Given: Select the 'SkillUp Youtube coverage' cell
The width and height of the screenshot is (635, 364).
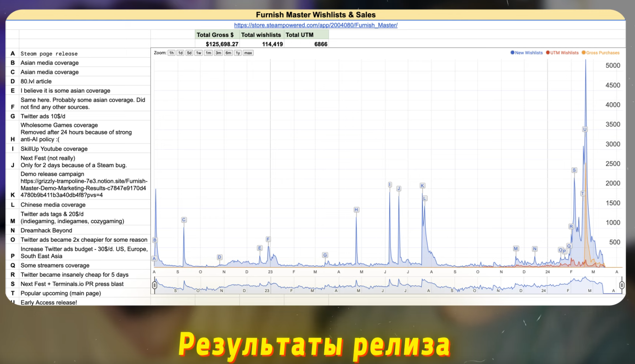Looking at the screenshot, I should [85, 149].
